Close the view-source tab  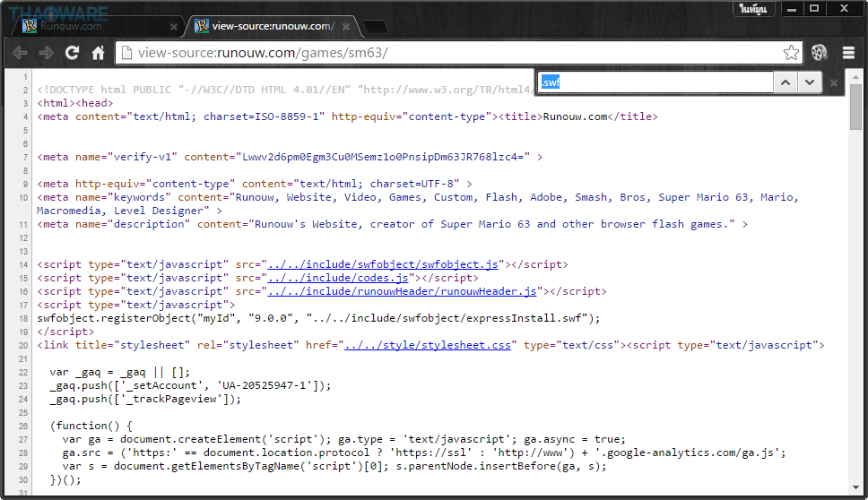pos(346,27)
